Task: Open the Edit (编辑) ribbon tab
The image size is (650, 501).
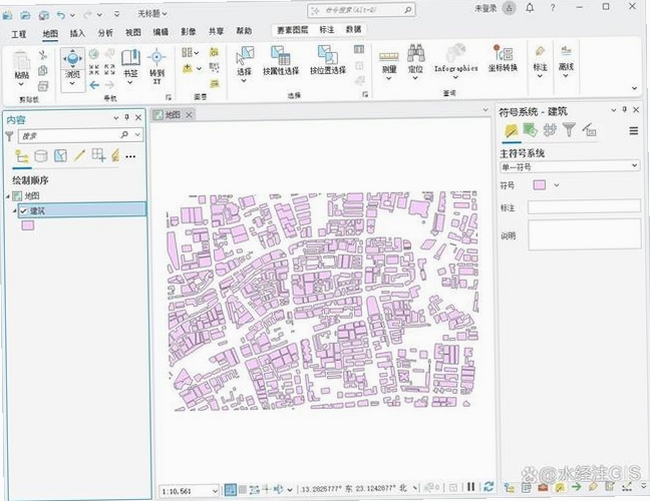Action: (160, 32)
